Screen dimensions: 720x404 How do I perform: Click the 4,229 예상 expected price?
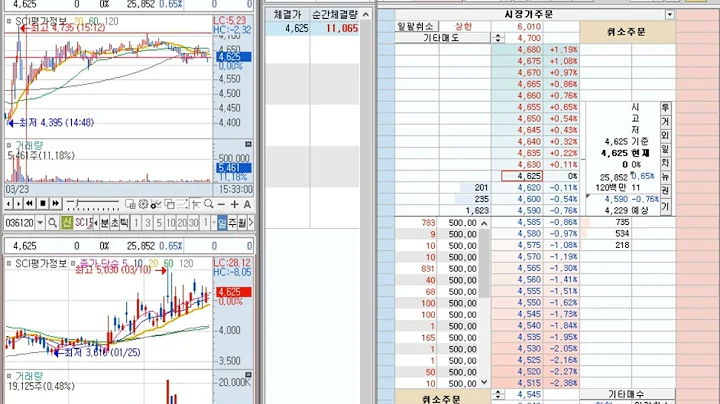(x=626, y=210)
